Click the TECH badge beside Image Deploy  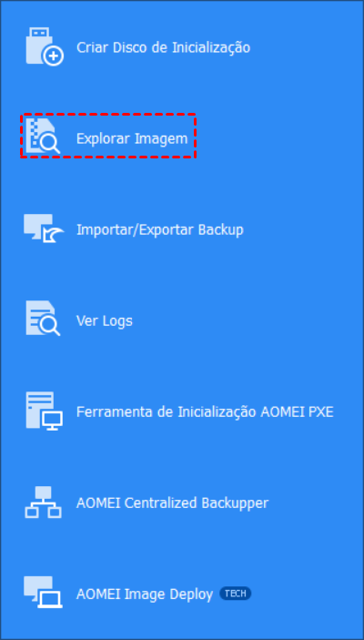point(236,594)
